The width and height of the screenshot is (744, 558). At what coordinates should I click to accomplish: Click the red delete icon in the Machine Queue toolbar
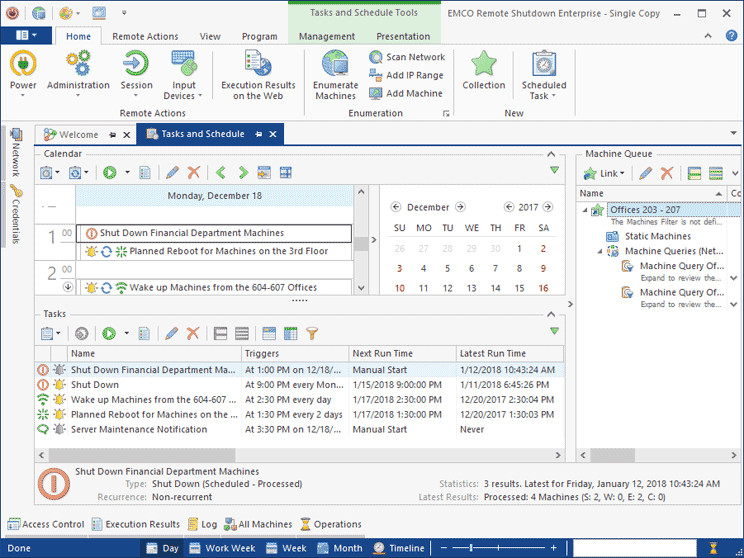(x=667, y=173)
